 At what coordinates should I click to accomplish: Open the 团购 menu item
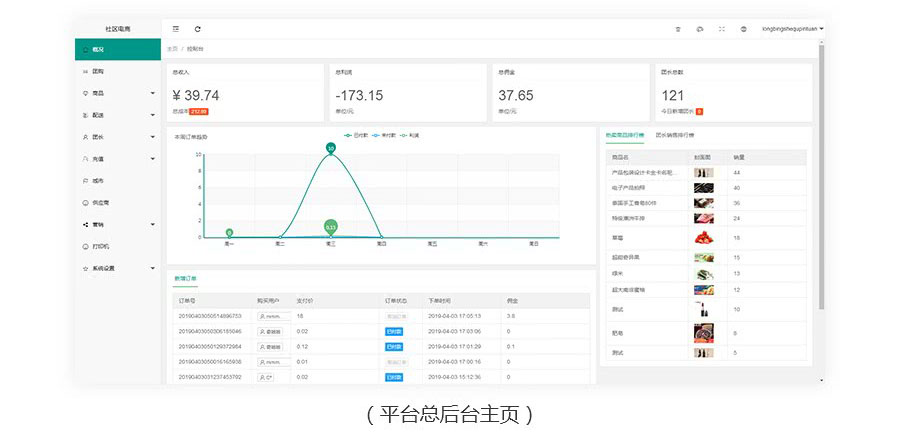[x=118, y=71]
